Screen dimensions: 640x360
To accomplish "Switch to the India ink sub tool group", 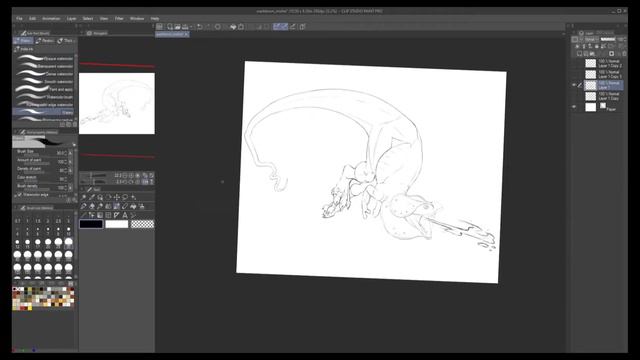I will (24, 49).
